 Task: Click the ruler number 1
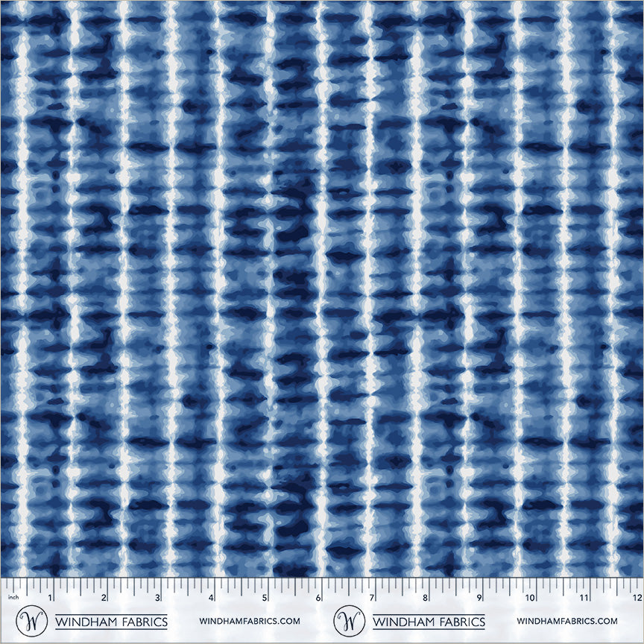point(50,598)
